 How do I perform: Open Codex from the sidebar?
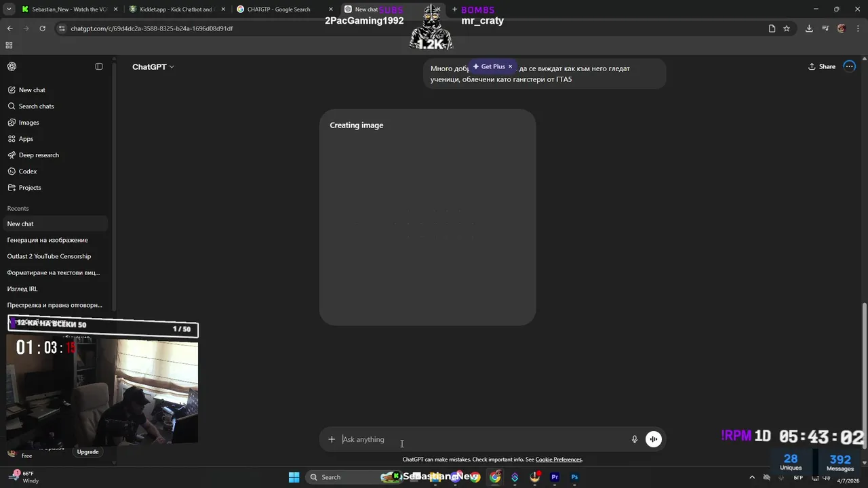tap(56, 171)
